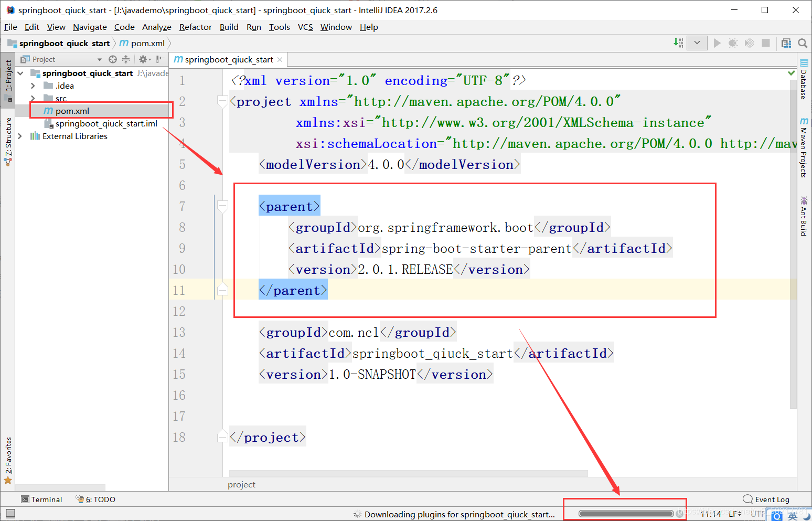Open the Code menu

124,27
